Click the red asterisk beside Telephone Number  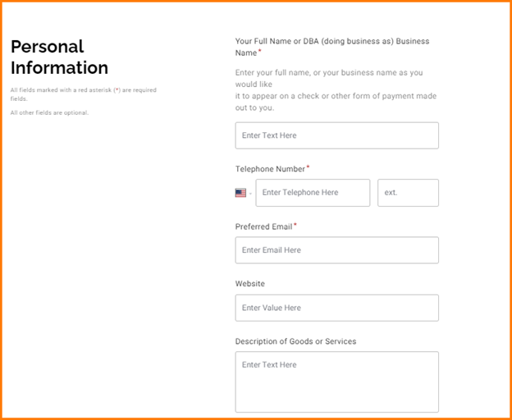pyautogui.click(x=308, y=167)
